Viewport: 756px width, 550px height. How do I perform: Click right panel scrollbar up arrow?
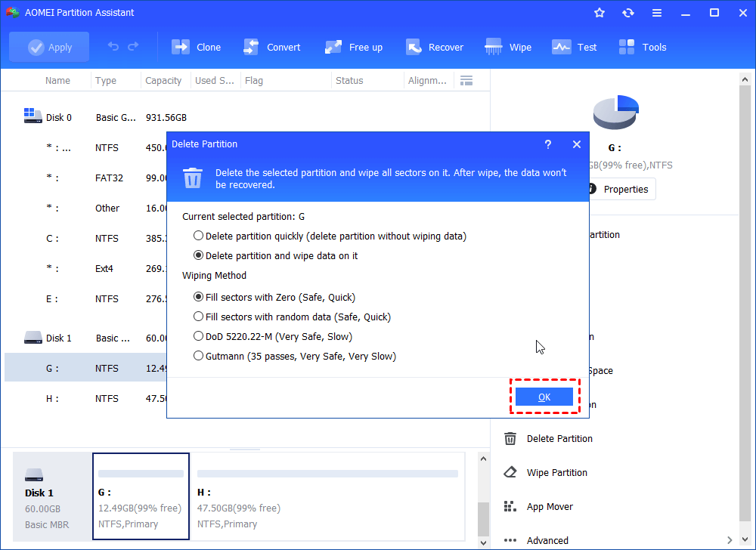point(745,80)
